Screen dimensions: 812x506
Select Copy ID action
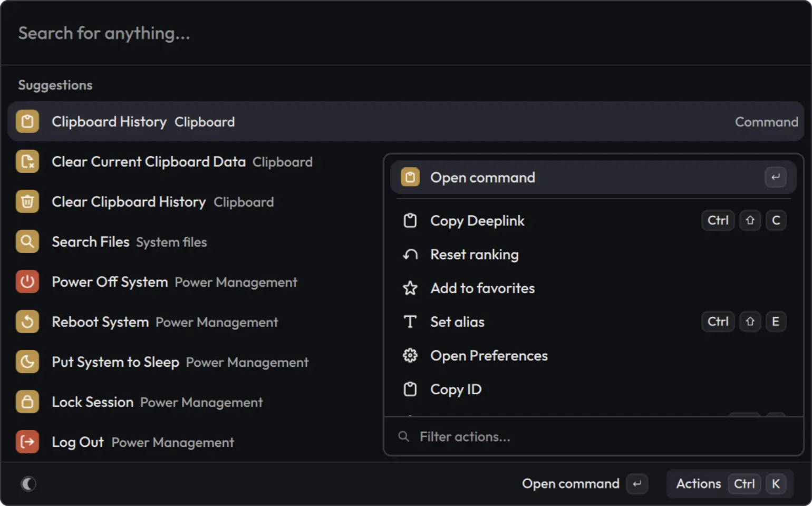593,390
